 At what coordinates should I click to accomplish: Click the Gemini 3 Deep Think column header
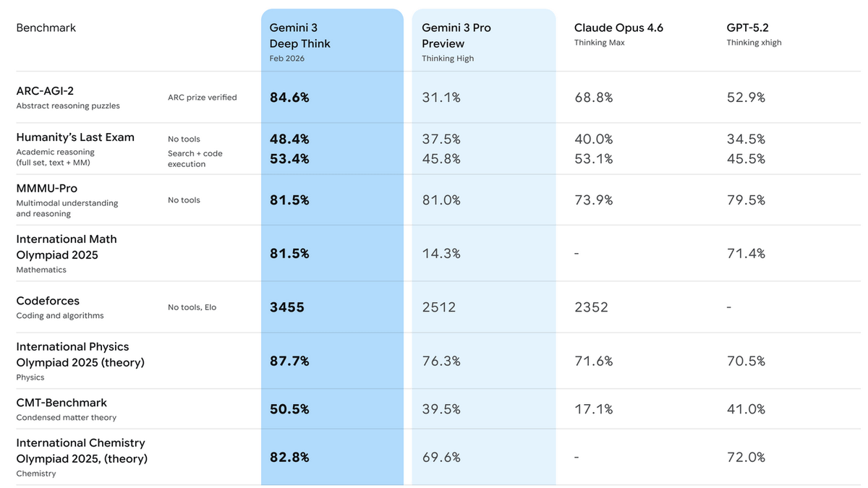(x=300, y=35)
